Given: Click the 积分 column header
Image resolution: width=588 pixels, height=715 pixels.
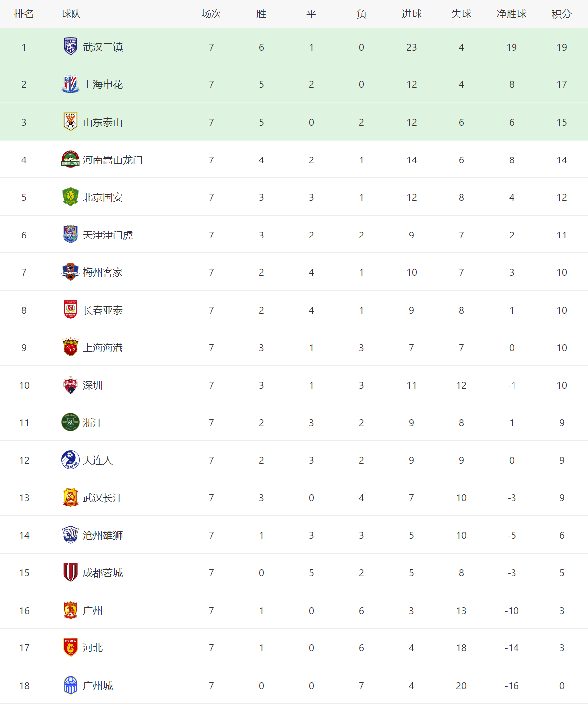Looking at the screenshot, I should coord(562,14).
